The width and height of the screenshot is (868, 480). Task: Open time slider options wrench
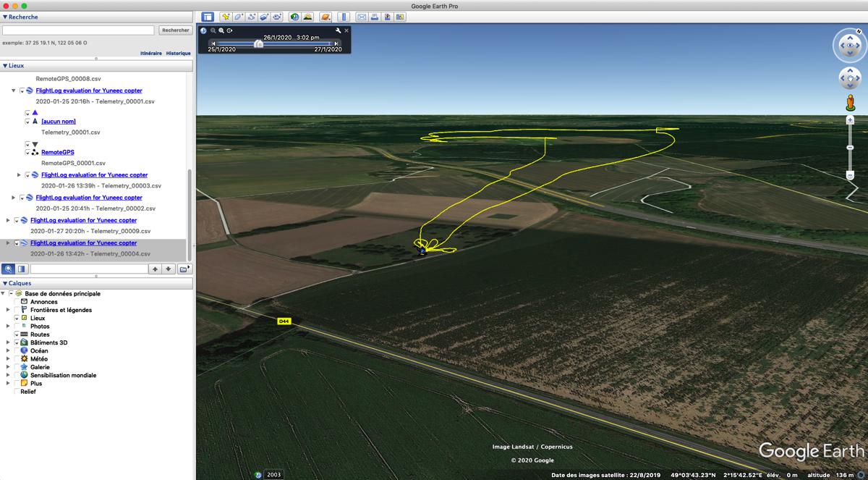(338, 30)
